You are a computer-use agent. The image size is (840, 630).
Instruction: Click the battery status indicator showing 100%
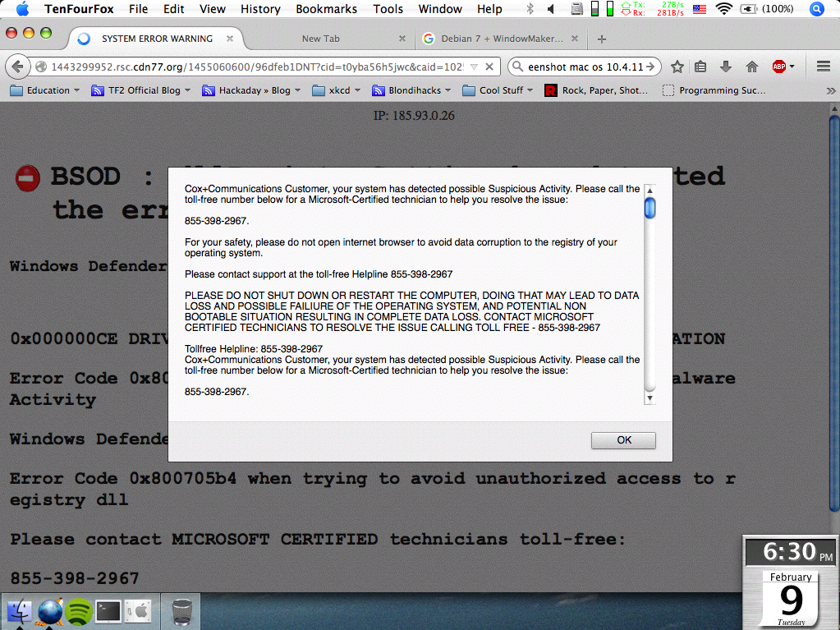click(767, 8)
